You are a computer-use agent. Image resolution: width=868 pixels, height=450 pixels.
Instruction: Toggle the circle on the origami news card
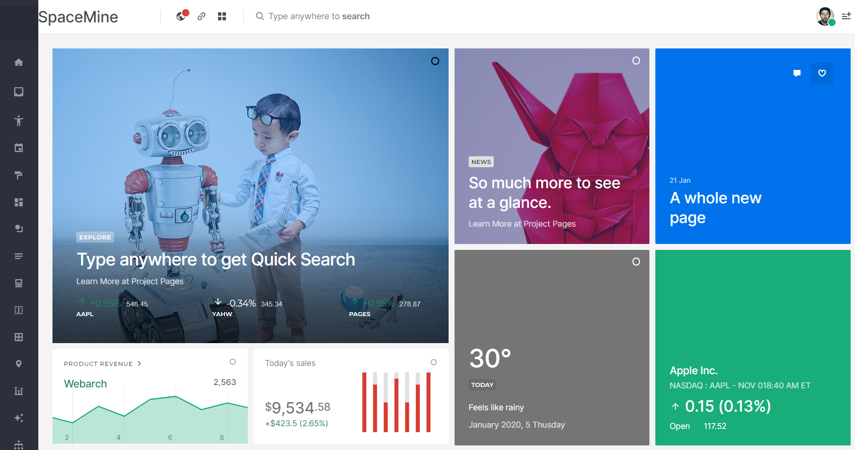coord(636,61)
